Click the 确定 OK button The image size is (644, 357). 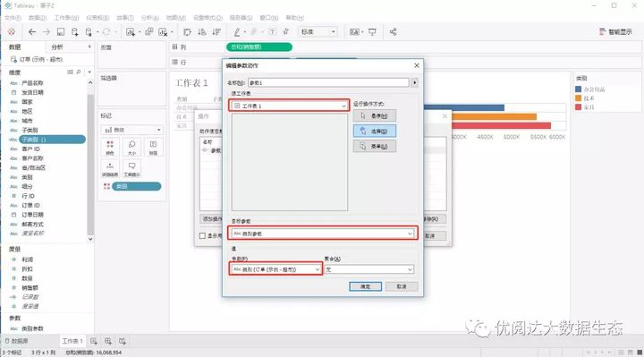[365, 286]
